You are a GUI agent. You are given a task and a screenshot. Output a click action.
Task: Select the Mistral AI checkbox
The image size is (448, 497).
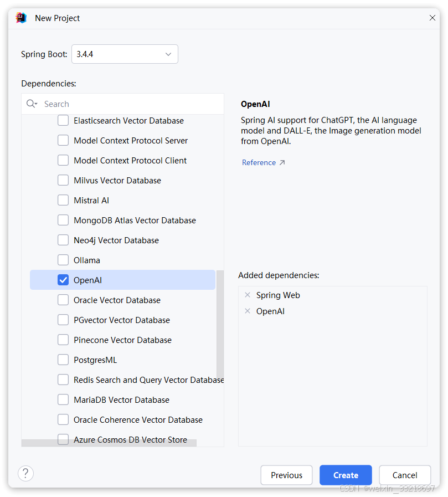pos(63,201)
